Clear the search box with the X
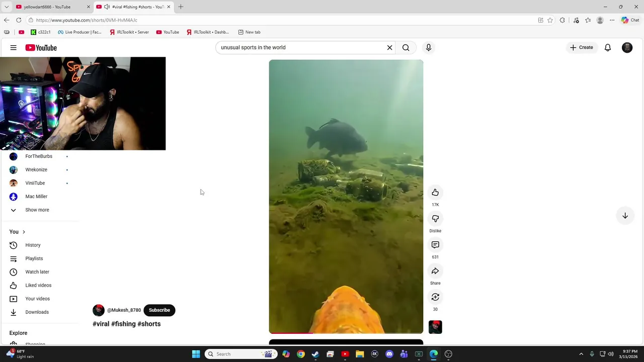The image size is (644, 362). coord(389,47)
